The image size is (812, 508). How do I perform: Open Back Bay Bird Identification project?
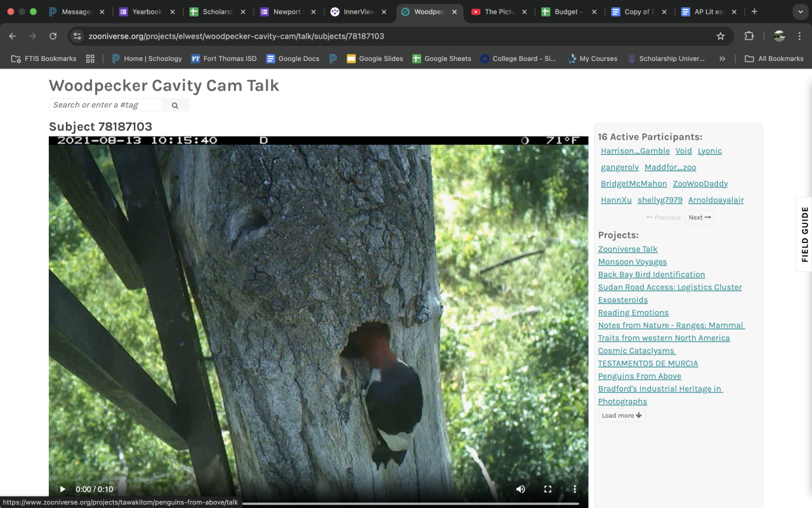tap(652, 274)
